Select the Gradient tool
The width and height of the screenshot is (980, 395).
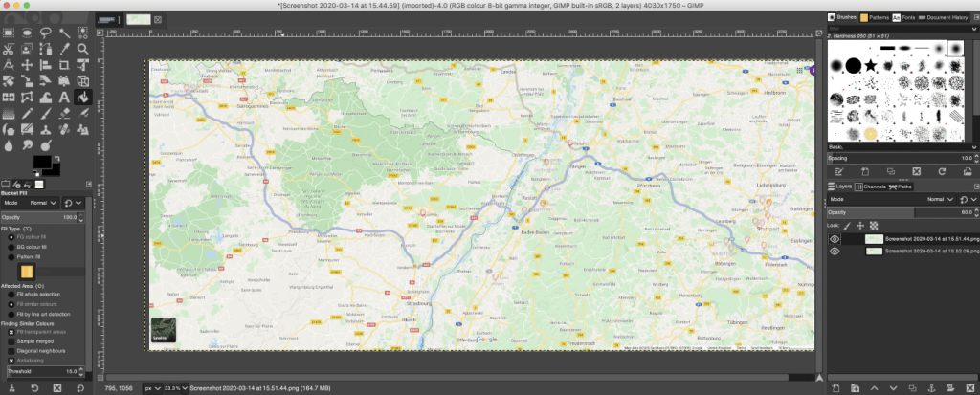pos(8,113)
